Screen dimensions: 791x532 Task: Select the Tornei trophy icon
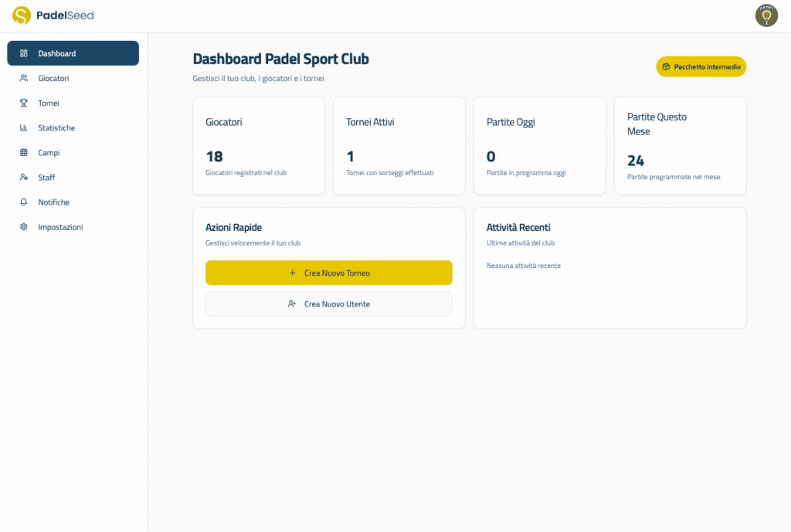tap(22, 103)
